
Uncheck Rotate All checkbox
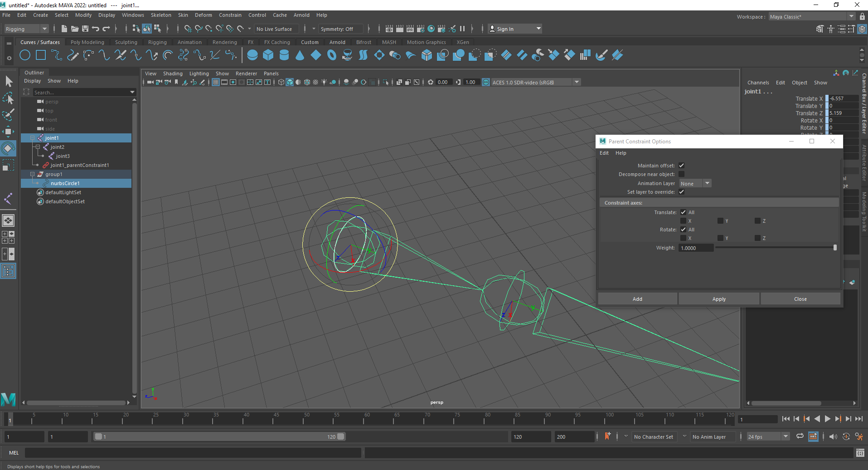pyautogui.click(x=683, y=230)
